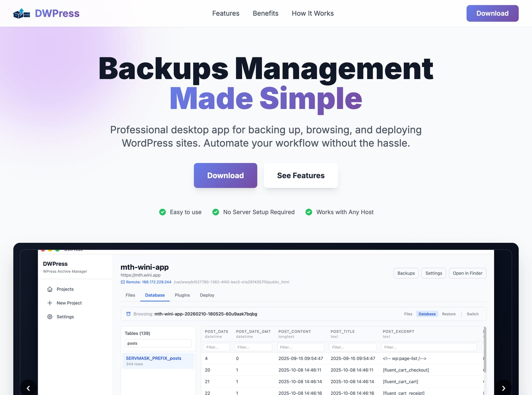Switch the backup view to Restore
The width and height of the screenshot is (532, 395).
449,314
